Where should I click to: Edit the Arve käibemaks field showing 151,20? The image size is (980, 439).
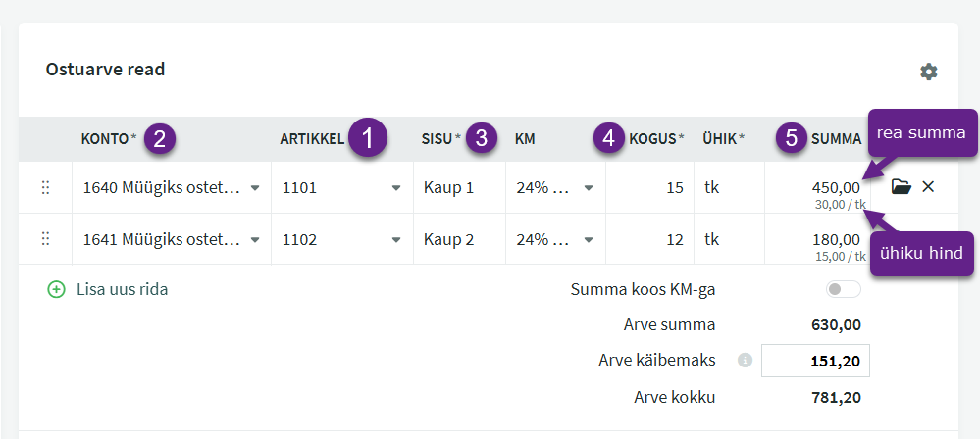[815, 361]
